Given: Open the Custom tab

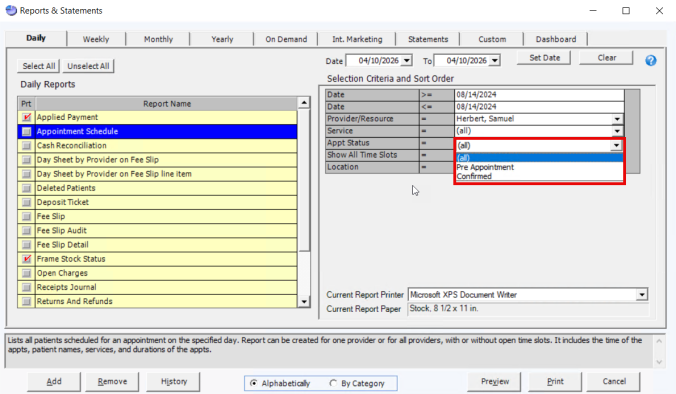Looking at the screenshot, I should point(492,39).
